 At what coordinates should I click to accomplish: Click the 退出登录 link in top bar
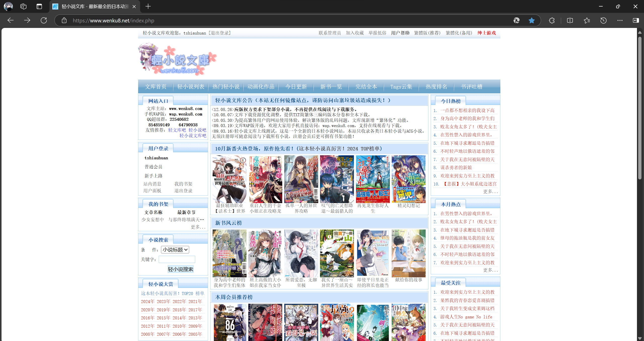(220, 33)
